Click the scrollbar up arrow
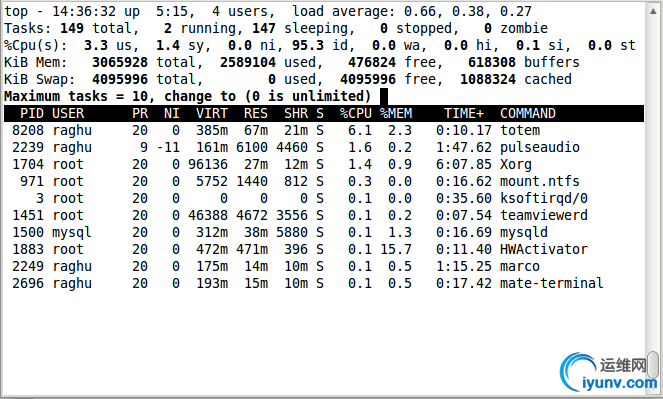The image size is (663, 399). [x=653, y=11]
